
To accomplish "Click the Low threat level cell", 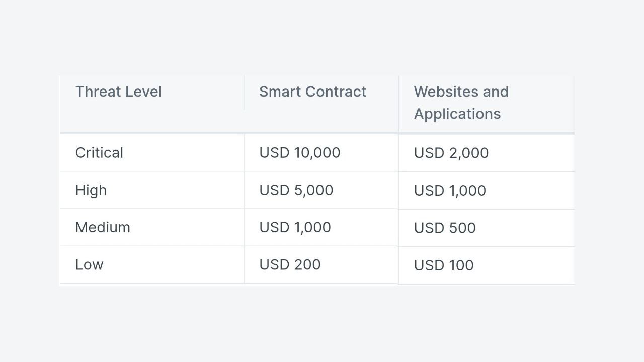I will click(x=152, y=264).
